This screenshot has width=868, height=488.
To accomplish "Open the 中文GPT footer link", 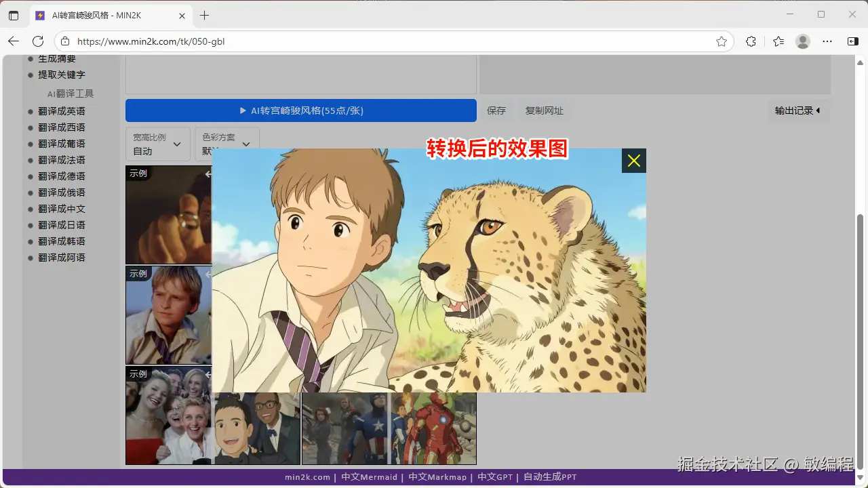I will click(x=495, y=477).
